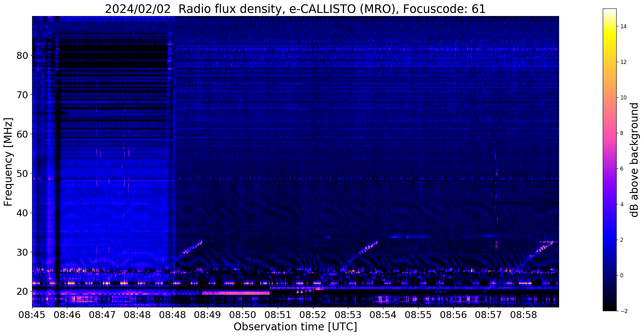Click the plot title mentioning e-CALLISTO (MRO)

click(x=295, y=9)
